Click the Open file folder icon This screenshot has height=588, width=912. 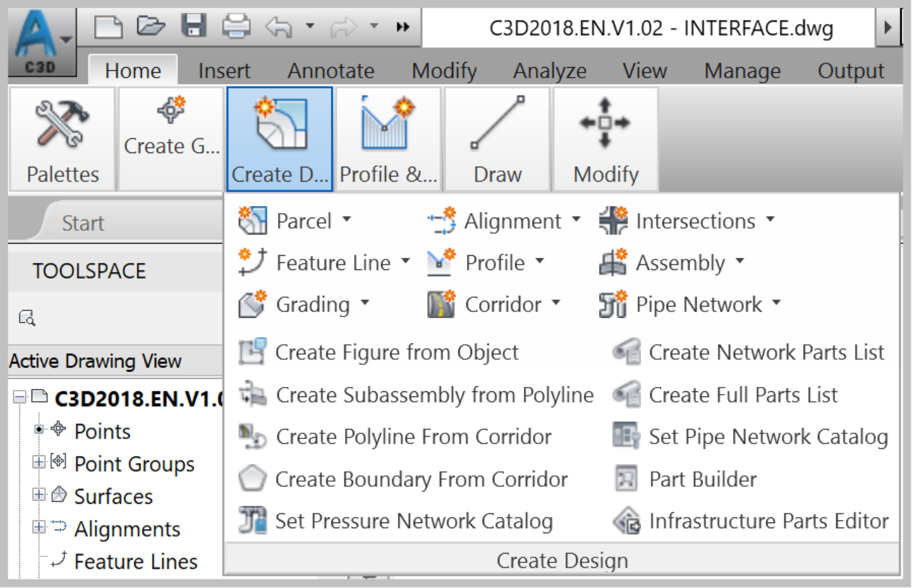(x=151, y=26)
